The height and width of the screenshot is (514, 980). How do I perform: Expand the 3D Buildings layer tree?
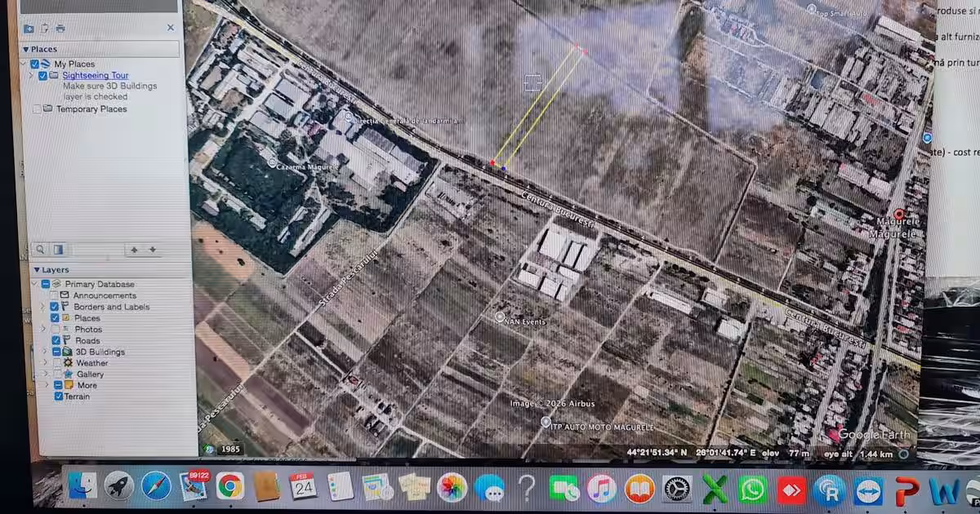(x=43, y=352)
